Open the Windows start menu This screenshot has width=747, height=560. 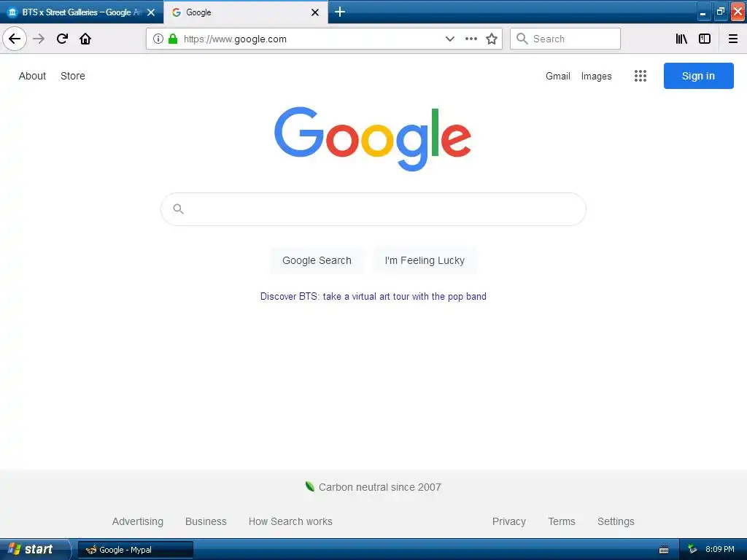[x=34, y=549]
